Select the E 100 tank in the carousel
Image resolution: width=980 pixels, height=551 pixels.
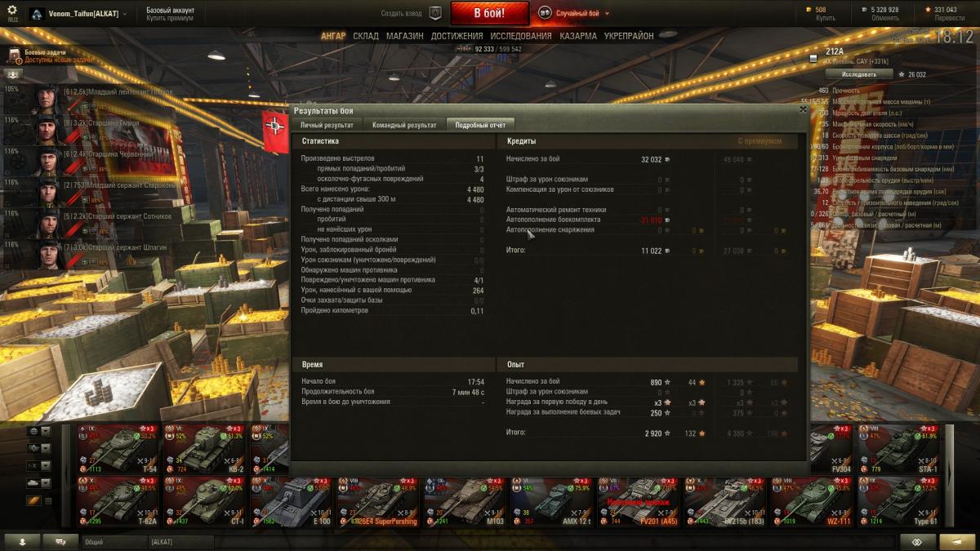pyautogui.click(x=292, y=501)
